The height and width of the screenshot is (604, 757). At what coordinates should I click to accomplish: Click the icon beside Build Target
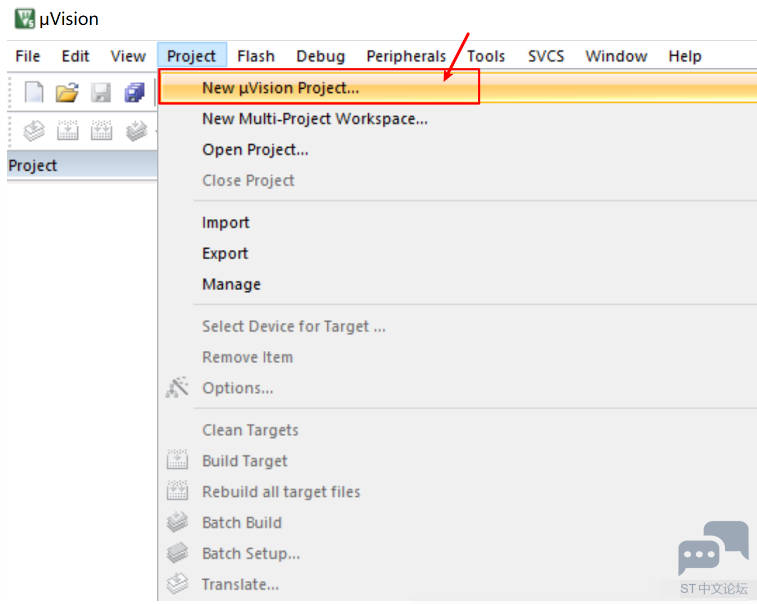(x=177, y=460)
